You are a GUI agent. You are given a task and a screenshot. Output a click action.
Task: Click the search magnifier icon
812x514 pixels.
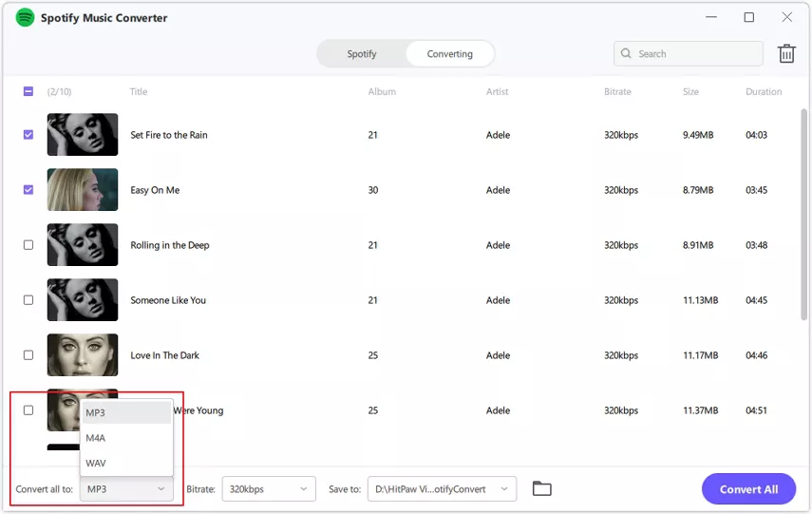[x=627, y=54]
